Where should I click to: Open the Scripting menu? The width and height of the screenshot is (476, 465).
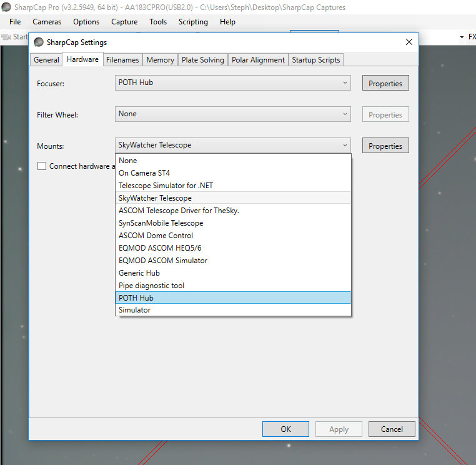click(x=193, y=22)
